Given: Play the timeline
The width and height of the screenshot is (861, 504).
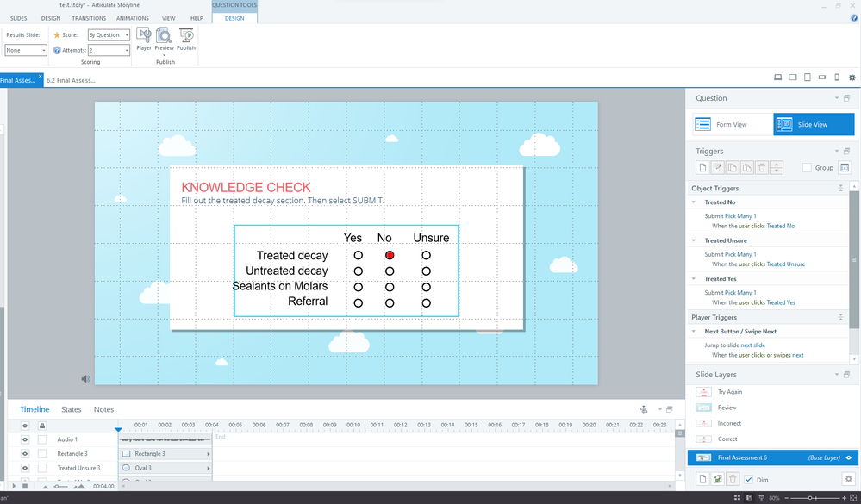Looking at the screenshot, I should [15, 487].
